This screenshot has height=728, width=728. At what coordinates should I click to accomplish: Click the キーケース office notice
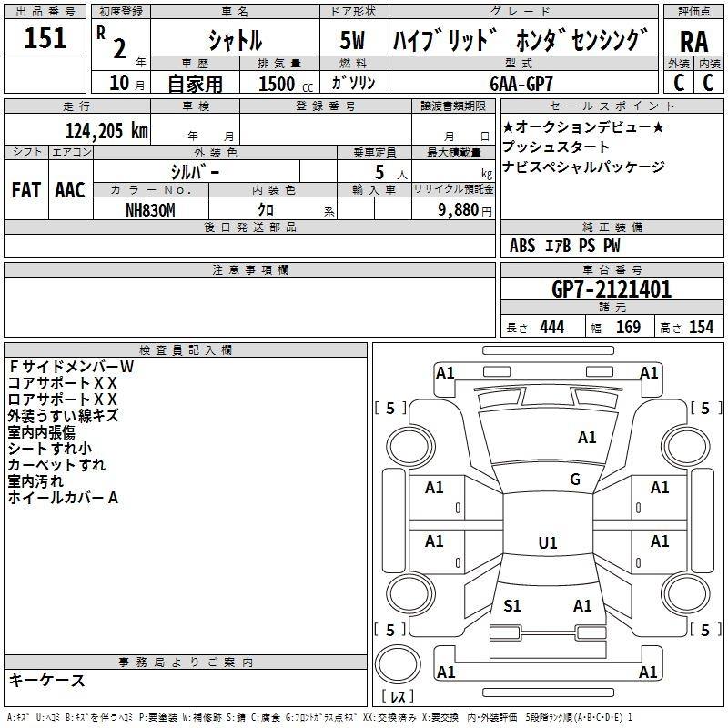tap(46, 680)
